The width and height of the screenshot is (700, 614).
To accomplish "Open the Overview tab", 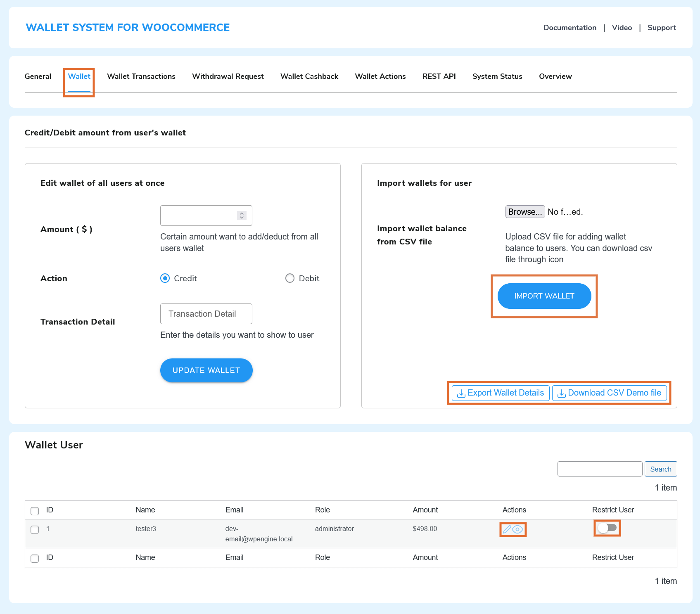I will (x=555, y=76).
